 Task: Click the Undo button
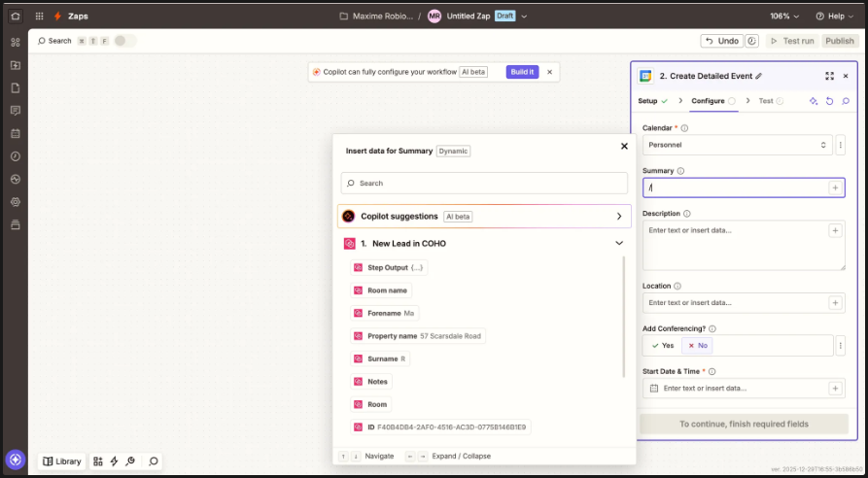coord(721,41)
